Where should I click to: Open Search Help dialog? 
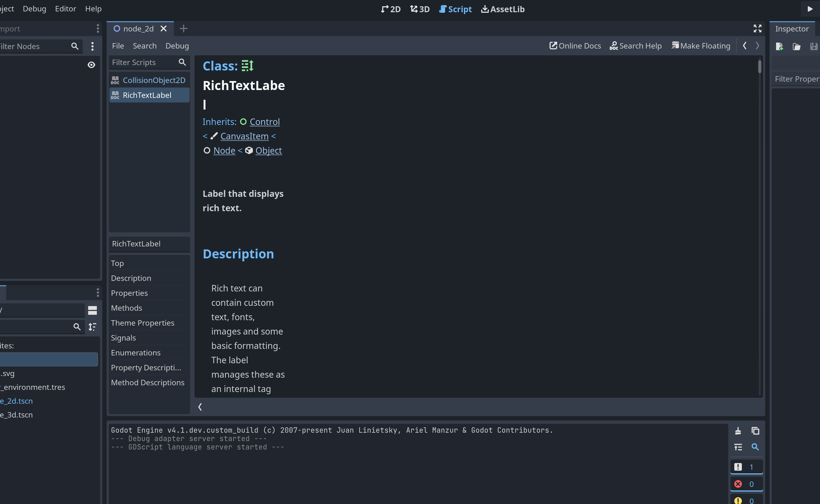pyautogui.click(x=636, y=46)
